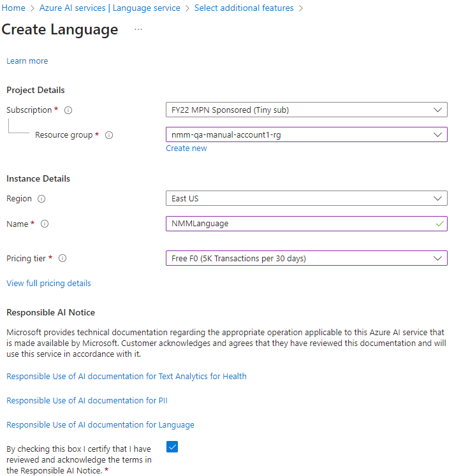The width and height of the screenshot is (454, 476).
Task: Click the Project Details heading
Action: 36,90
